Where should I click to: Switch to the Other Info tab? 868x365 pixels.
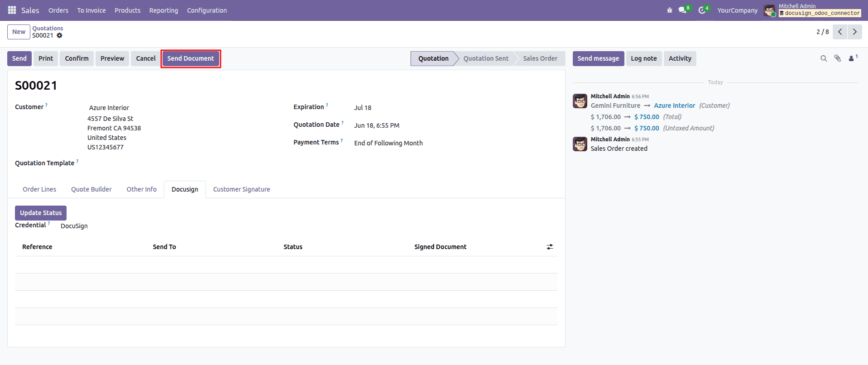click(x=141, y=189)
